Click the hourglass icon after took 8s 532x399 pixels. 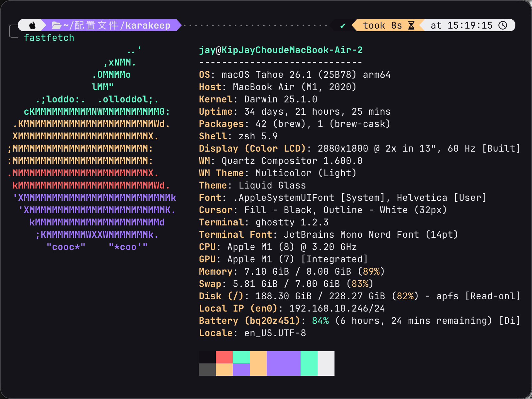click(411, 25)
